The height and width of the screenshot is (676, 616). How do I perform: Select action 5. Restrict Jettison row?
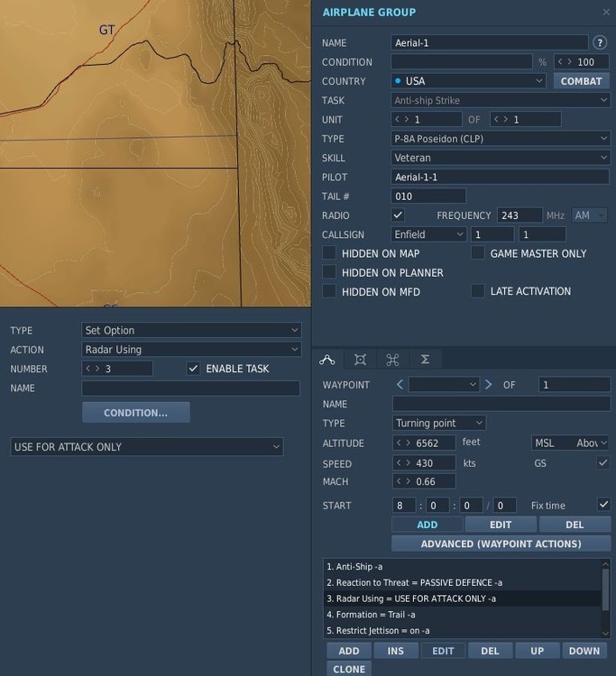click(x=462, y=630)
